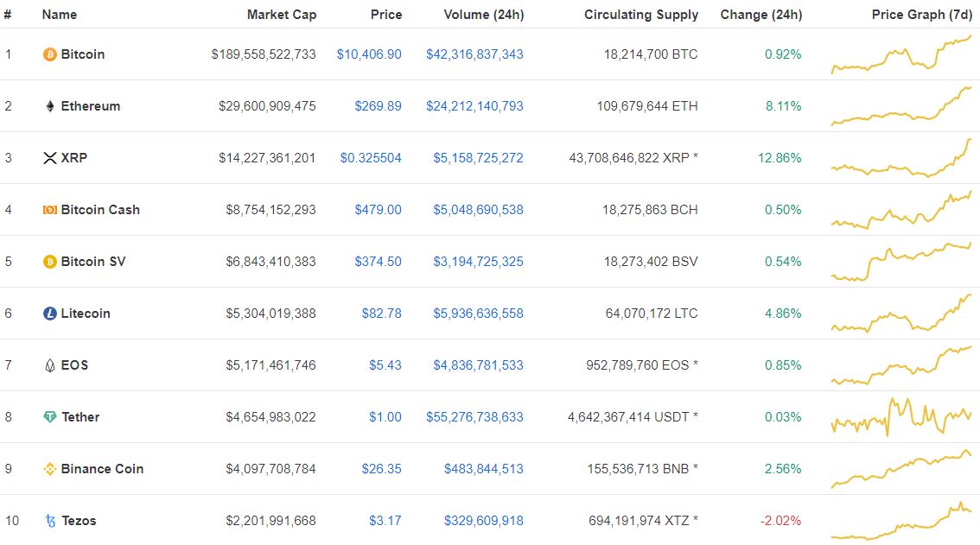Sort by the # rank column header
Viewport: 980px width, 545px height.
pos(8,15)
